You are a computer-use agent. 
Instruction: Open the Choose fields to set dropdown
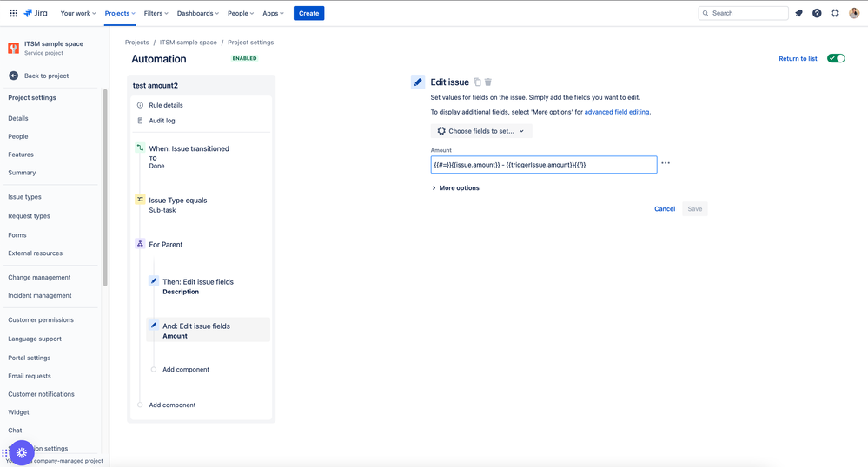tap(481, 131)
